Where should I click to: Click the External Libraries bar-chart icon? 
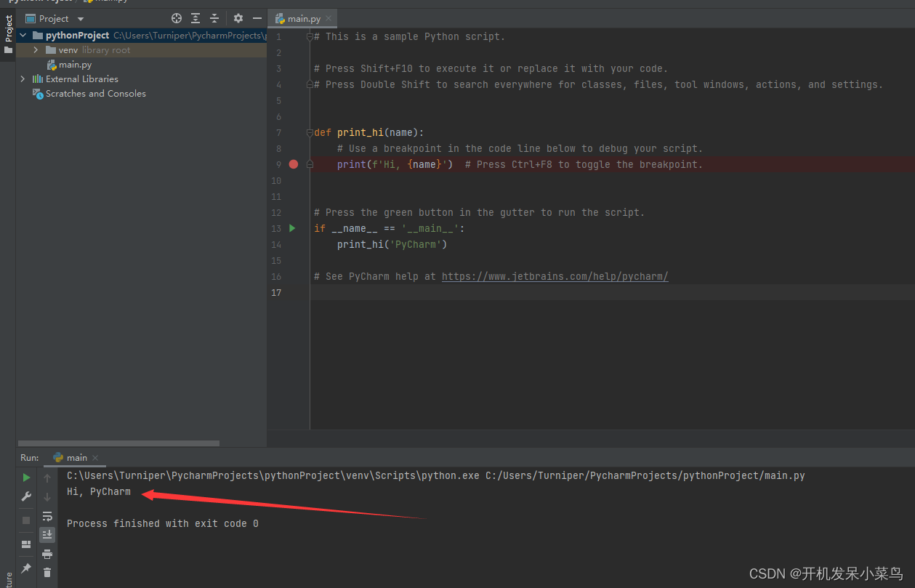click(38, 78)
